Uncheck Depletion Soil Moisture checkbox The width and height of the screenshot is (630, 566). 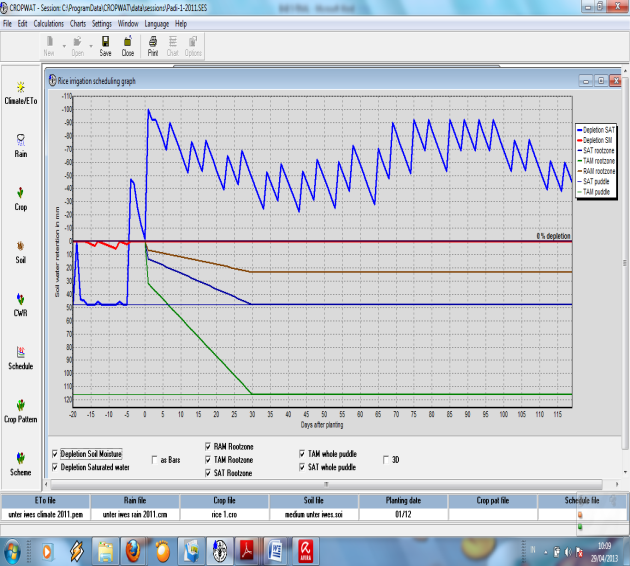55,454
